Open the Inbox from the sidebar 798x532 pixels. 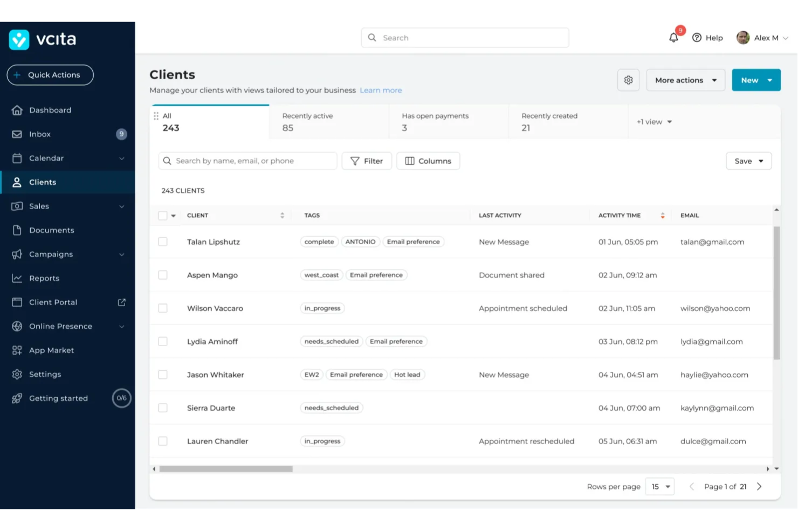point(39,134)
